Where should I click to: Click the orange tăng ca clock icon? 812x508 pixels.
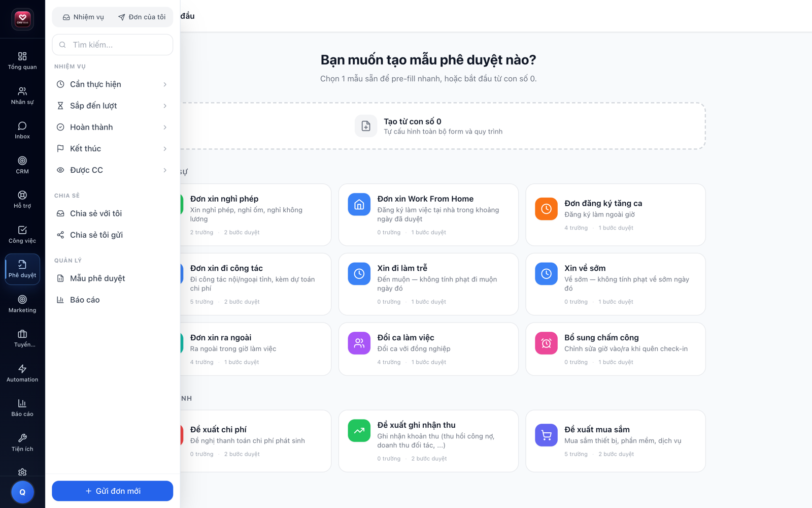[546, 209]
